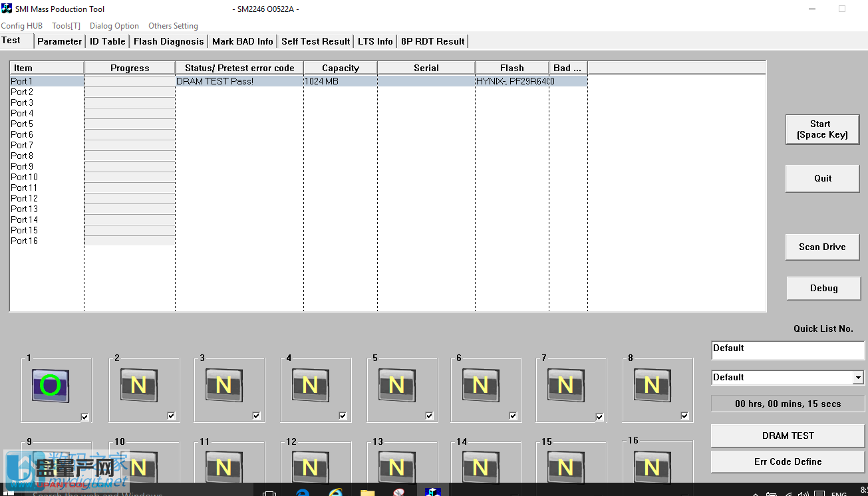Click the Scan Drive button

point(822,247)
